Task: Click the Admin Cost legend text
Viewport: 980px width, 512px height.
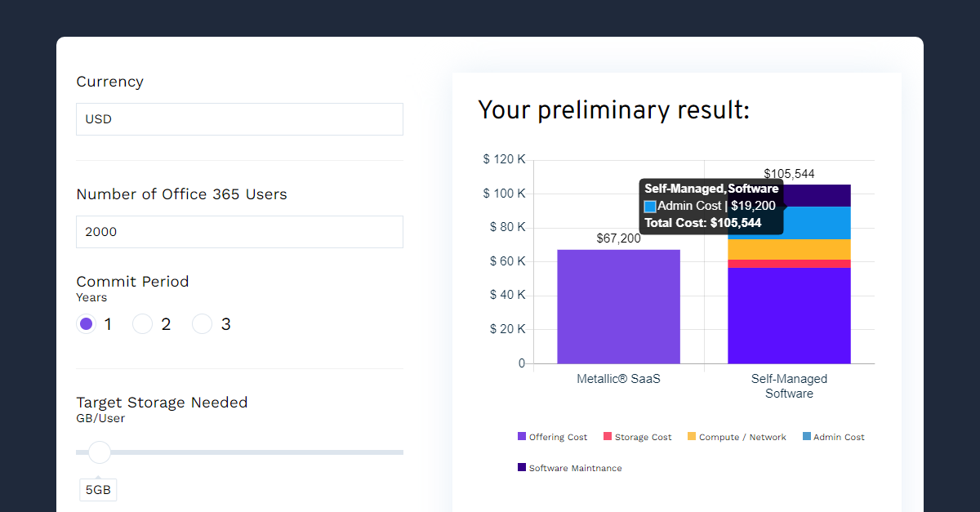Action: click(x=839, y=437)
